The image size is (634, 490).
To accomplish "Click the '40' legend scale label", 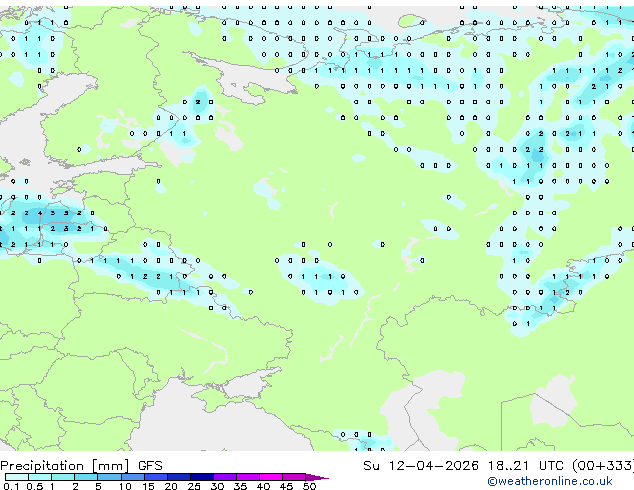I will coord(263,486).
